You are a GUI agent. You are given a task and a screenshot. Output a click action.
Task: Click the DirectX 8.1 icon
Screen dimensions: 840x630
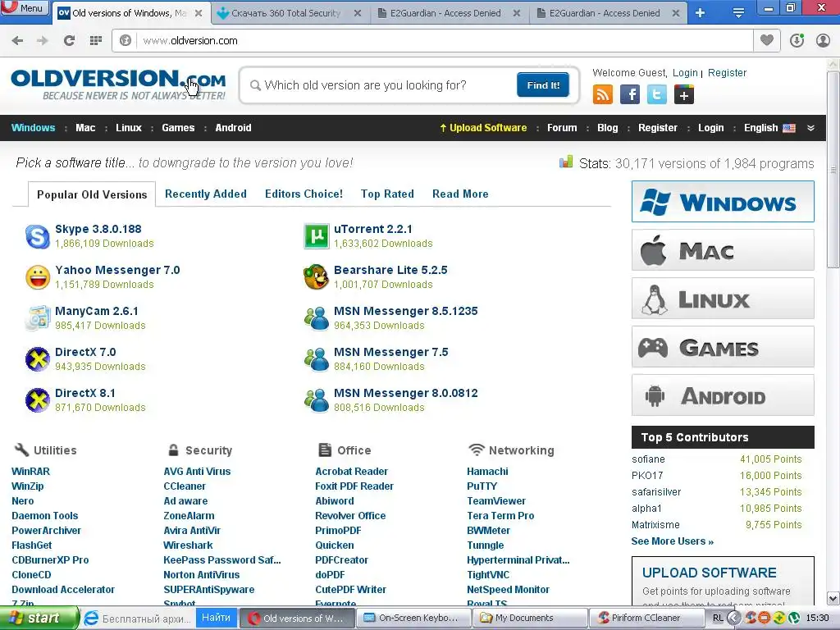[x=38, y=400]
